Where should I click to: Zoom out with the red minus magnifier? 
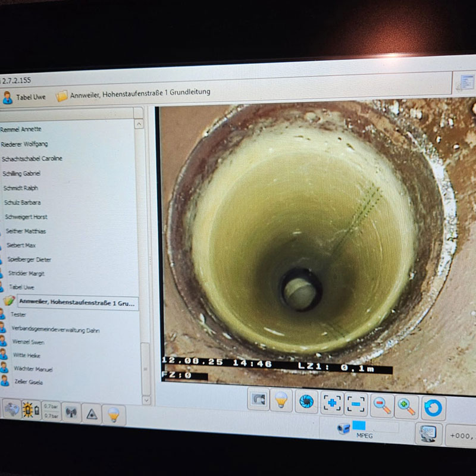(x=382, y=406)
